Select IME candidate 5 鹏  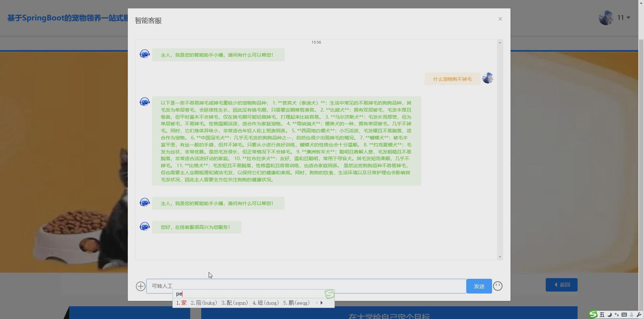[296, 303]
